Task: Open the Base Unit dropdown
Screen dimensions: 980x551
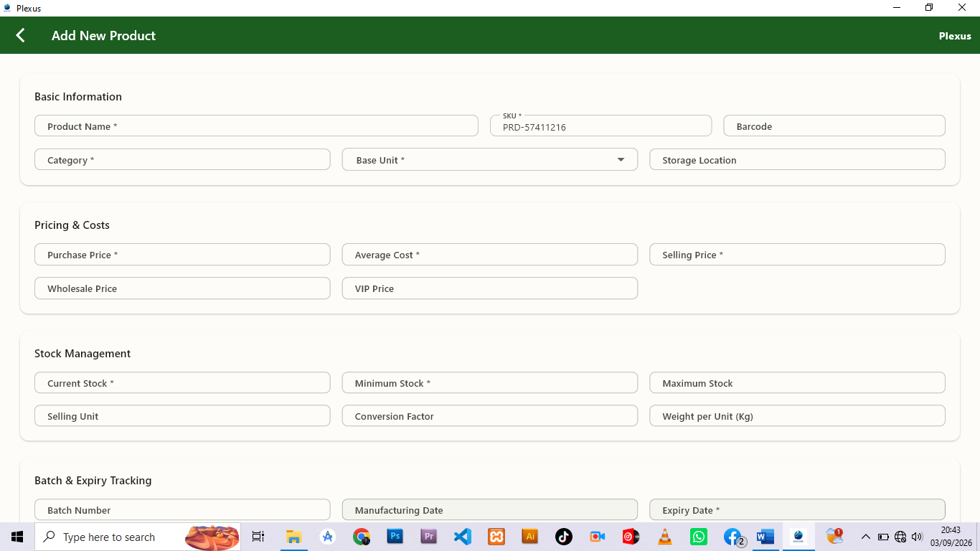Action: point(490,160)
